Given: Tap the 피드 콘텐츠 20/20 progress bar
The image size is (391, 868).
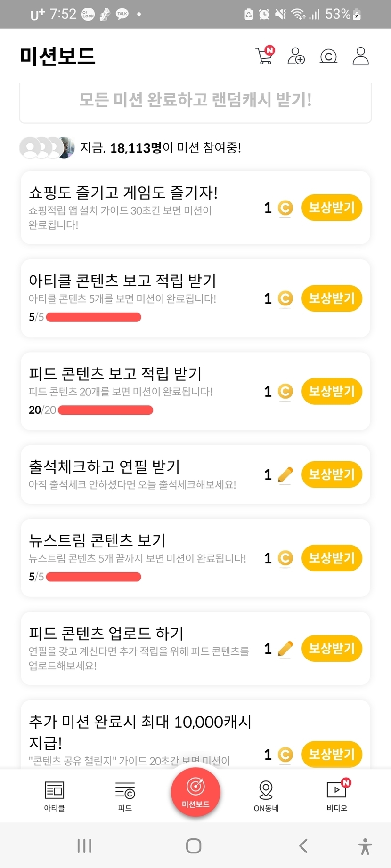Looking at the screenshot, I should (x=106, y=410).
